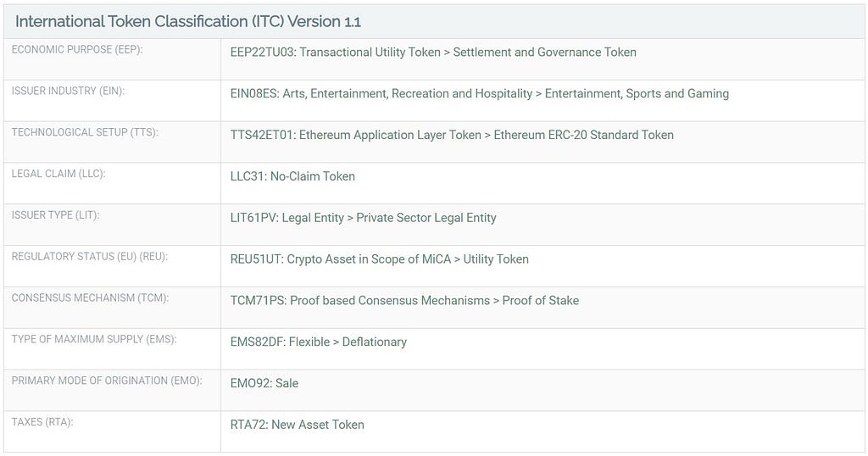868x456 pixels.
Task: Select the CONSENSUS MECHANISM (TCM) label
Action: pyautogui.click(x=90, y=298)
